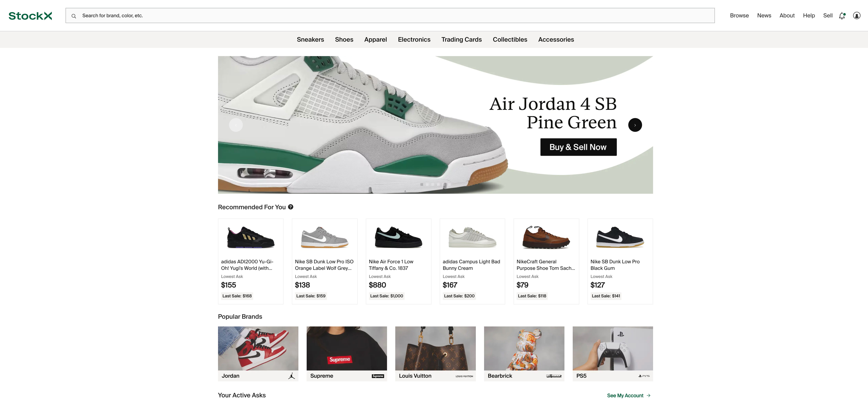Viewport: 868px width, 402px height.
Task: Click Nike SB Dunk Low Pro ISO title
Action: tap(324, 265)
